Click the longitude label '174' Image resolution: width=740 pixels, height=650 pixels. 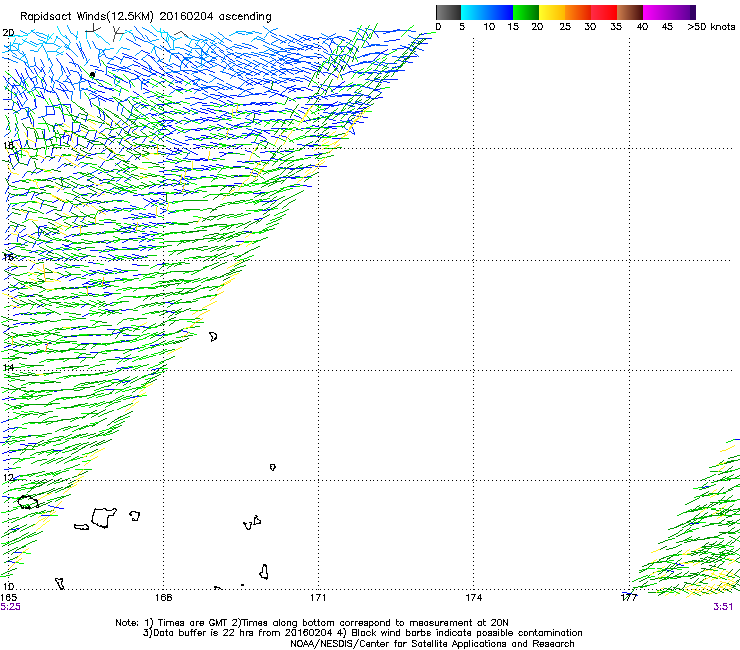pyautogui.click(x=473, y=598)
